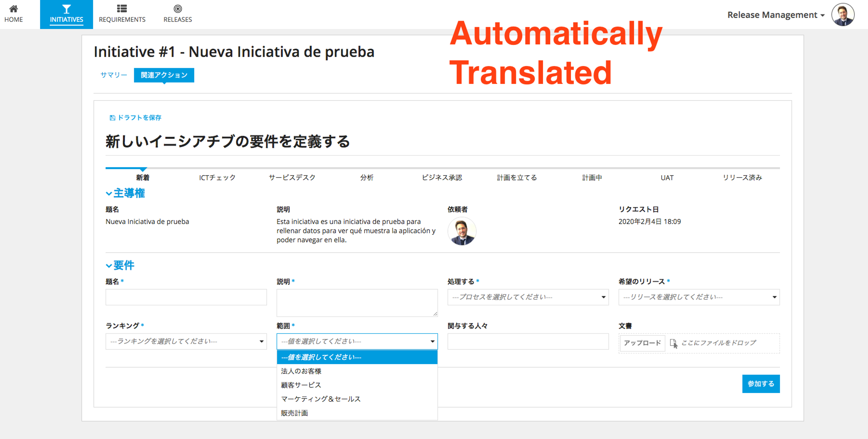The height and width of the screenshot is (439, 868).
Task: Click the 2020年2月4日 18:09 request date
Action: pos(649,222)
